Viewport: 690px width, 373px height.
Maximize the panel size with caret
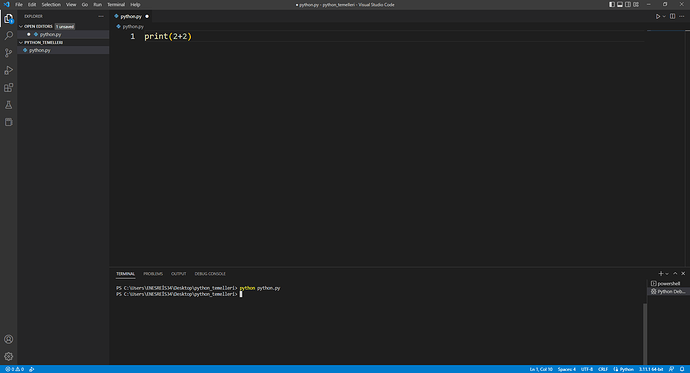pyautogui.click(x=675, y=274)
